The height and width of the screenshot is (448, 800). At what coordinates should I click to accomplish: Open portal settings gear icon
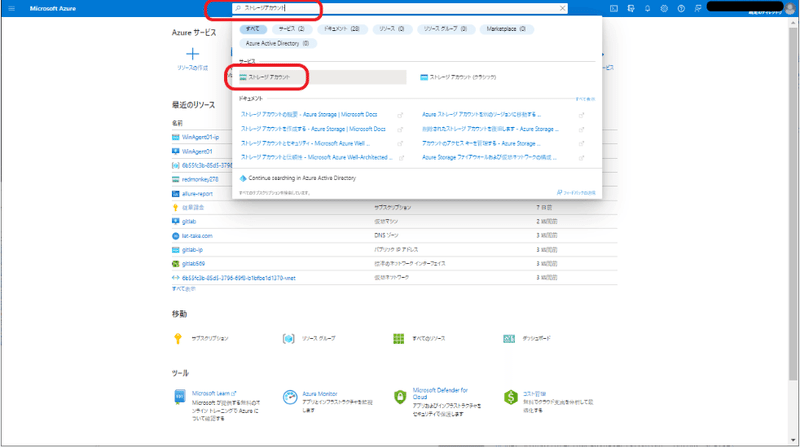pyautogui.click(x=664, y=9)
